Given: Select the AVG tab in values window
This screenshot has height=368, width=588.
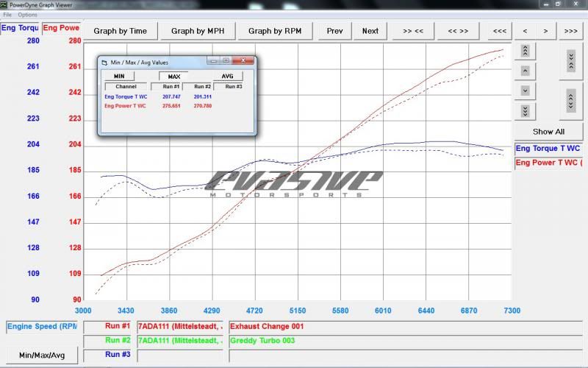Looking at the screenshot, I should pos(228,77).
